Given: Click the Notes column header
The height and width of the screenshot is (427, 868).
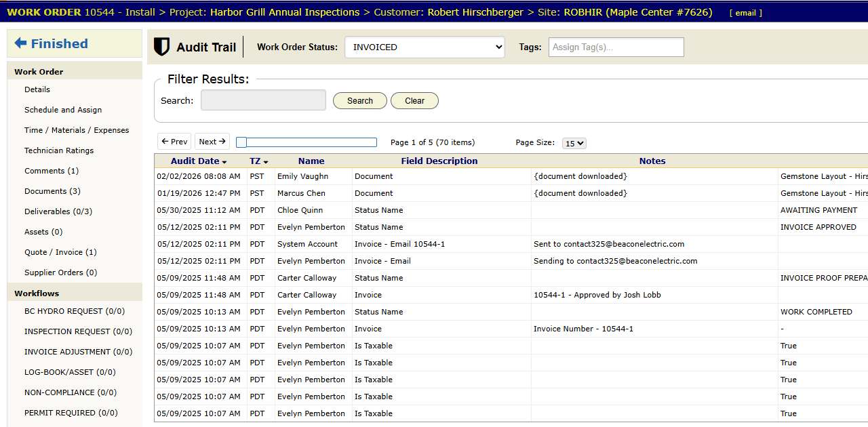Looking at the screenshot, I should [x=652, y=161].
